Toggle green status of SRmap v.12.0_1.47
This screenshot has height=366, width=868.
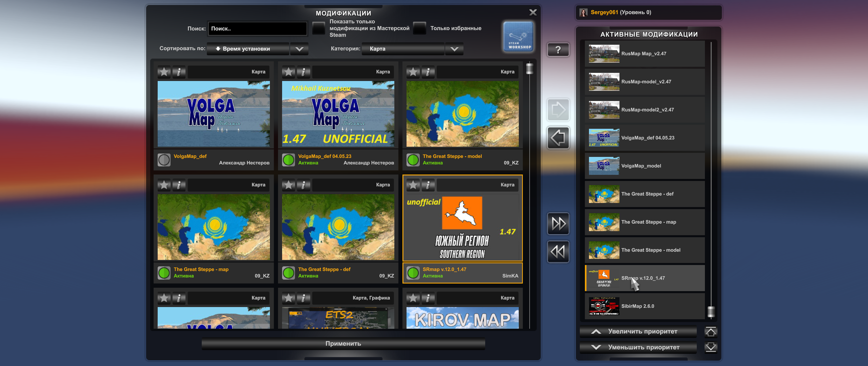[x=413, y=273]
